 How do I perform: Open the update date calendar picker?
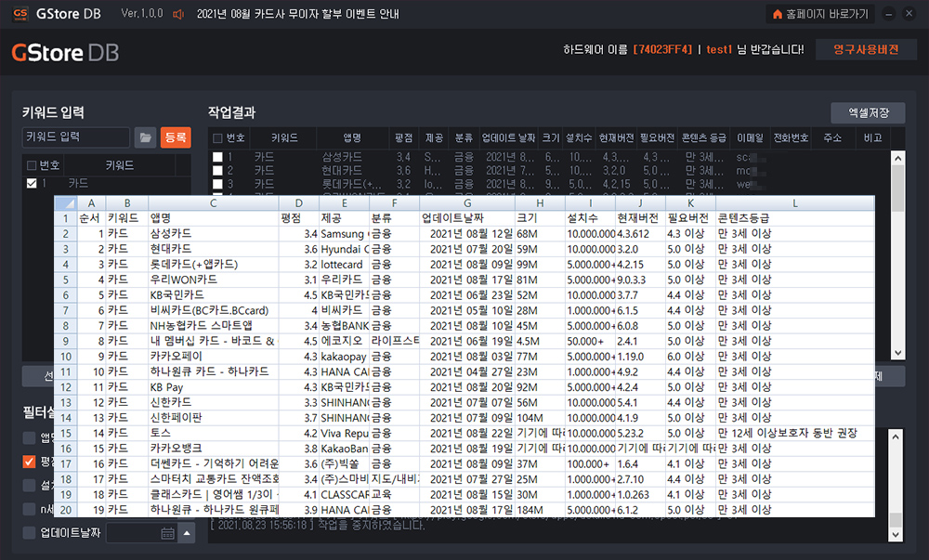167,533
